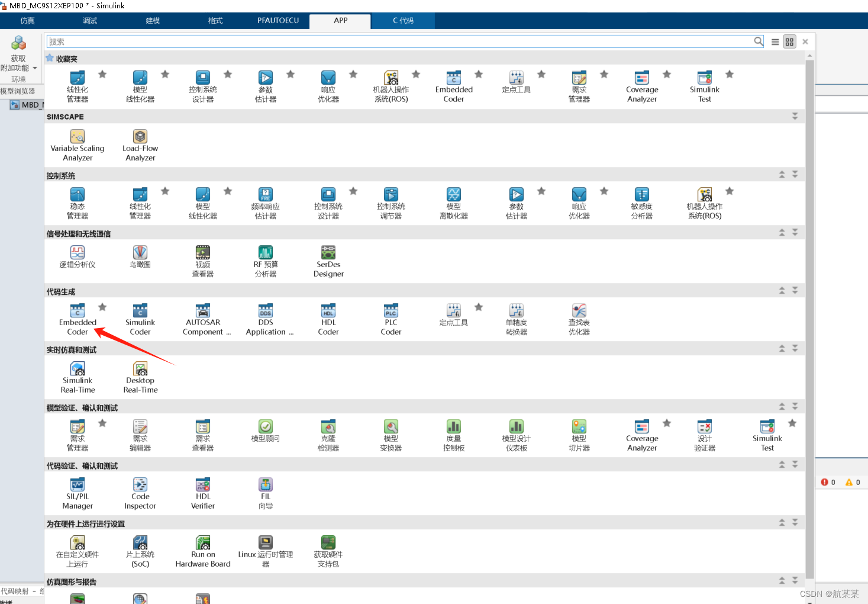The height and width of the screenshot is (604, 868).
Task: Open 鸟瞰图 app
Action: [x=140, y=257]
